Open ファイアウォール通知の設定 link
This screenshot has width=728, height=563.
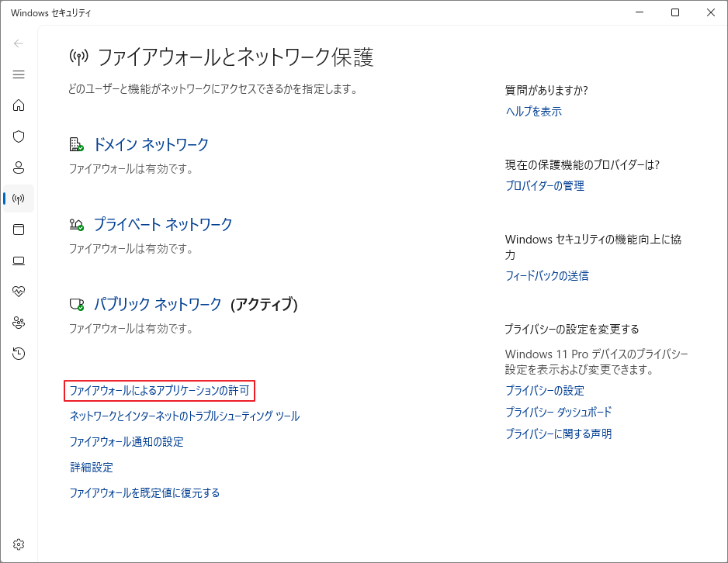(x=127, y=441)
